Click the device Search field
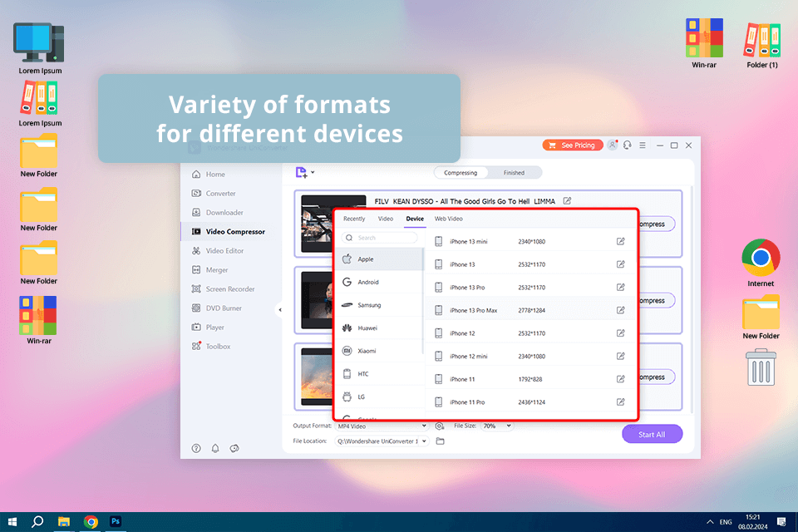The image size is (798, 532). pyautogui.click(x=380, y=238)
